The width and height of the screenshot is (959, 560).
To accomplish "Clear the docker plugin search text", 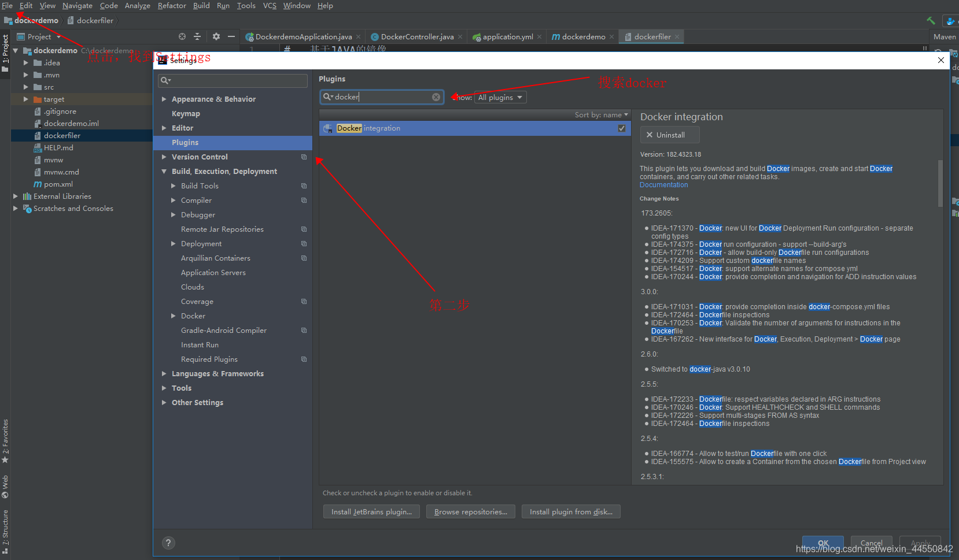I will (436, 97).
